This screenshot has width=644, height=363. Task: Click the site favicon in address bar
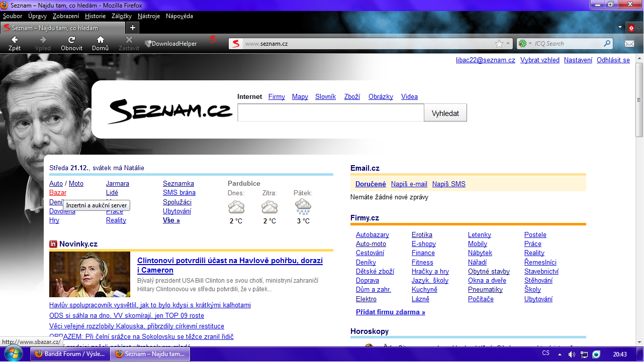click(x=236, y=44)
